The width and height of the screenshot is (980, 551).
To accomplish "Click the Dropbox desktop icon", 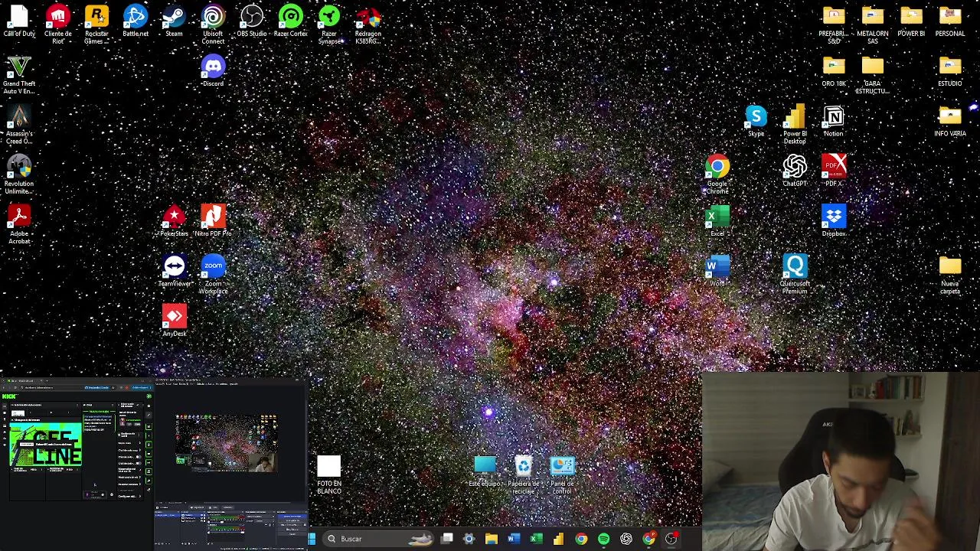I will coord(834,220).
